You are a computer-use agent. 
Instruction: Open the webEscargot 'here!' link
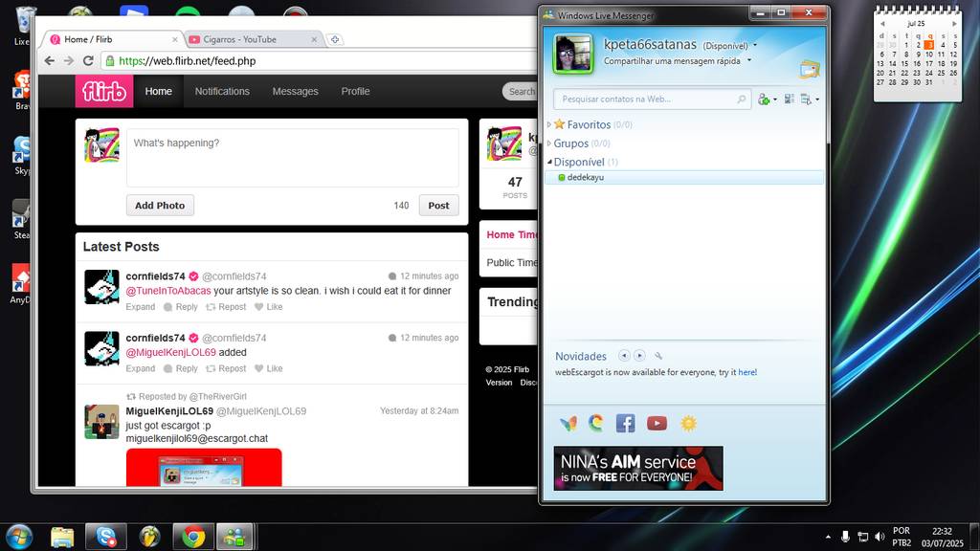[x=747, y=372]
